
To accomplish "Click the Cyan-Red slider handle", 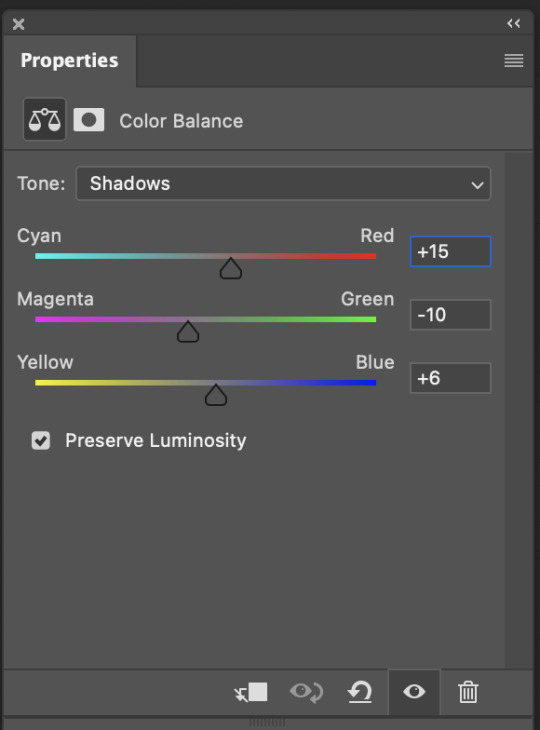I will pyautogui.click(x=231, y=268).
